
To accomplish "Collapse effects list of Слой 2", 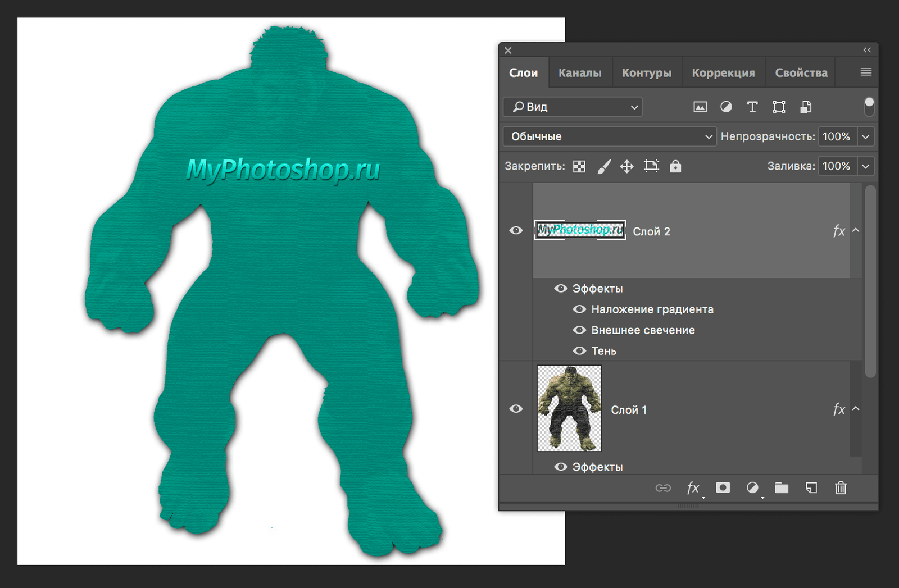I will pos(856,230).
